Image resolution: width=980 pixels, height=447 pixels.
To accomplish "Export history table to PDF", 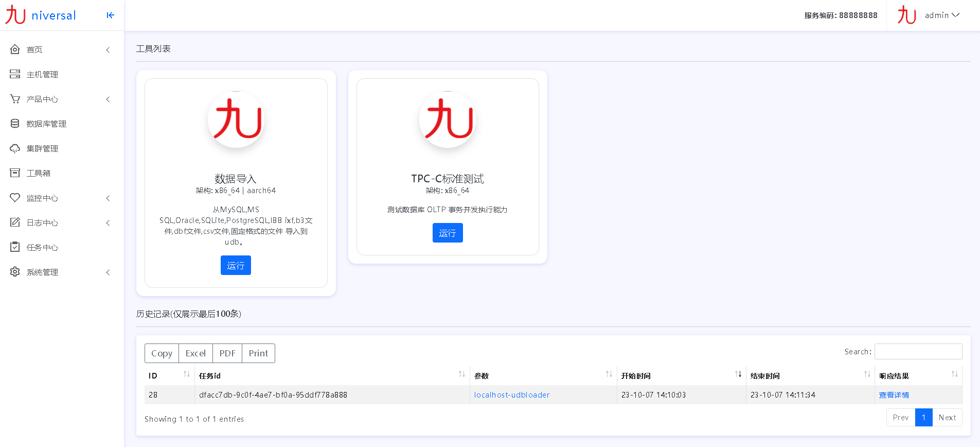I will click(227, 353).
